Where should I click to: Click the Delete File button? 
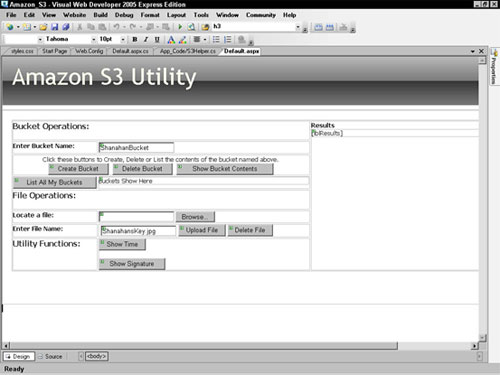coord(250,230)
